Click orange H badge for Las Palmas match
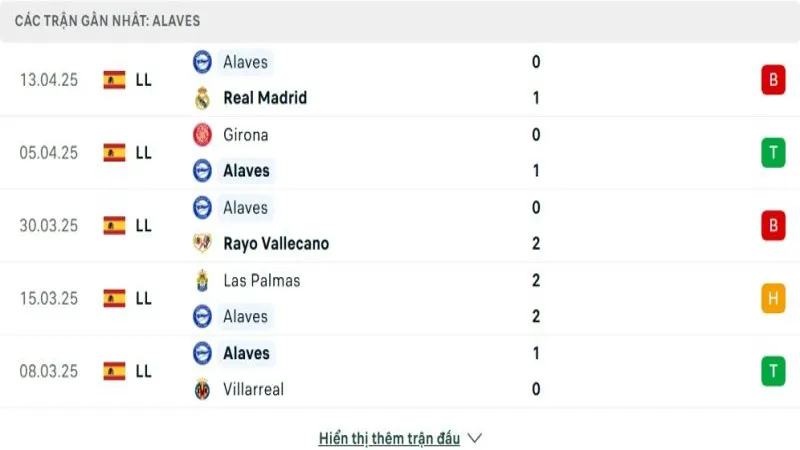The height and width of the screenshot is (450, 800). pos(772,298)
